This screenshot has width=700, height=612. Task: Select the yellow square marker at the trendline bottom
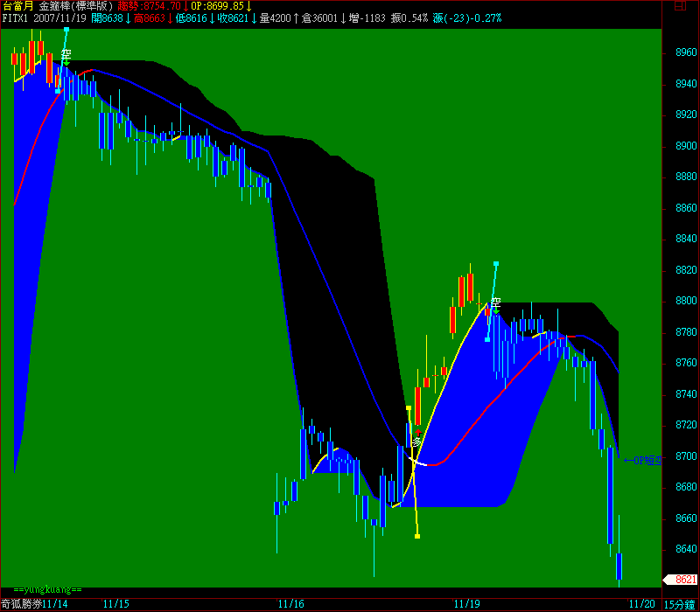417,536
